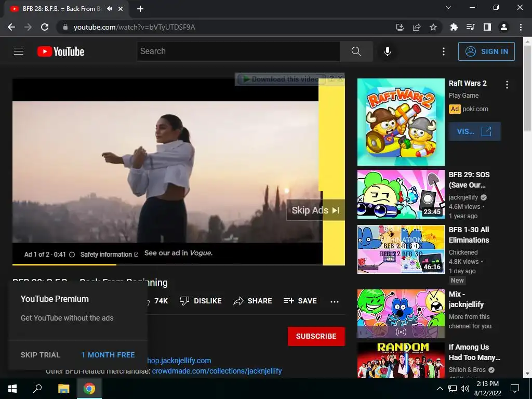This screenshot has width=532, height=399.
Task: Open File Explorer from taskbar
Action: pyautogui.click(x=63, y=389)
